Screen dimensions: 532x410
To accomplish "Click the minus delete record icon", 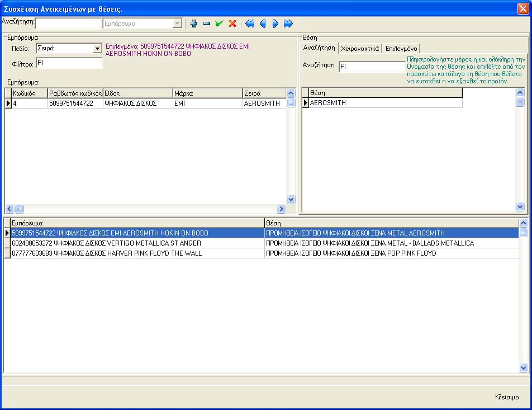I will coord(207,23).
